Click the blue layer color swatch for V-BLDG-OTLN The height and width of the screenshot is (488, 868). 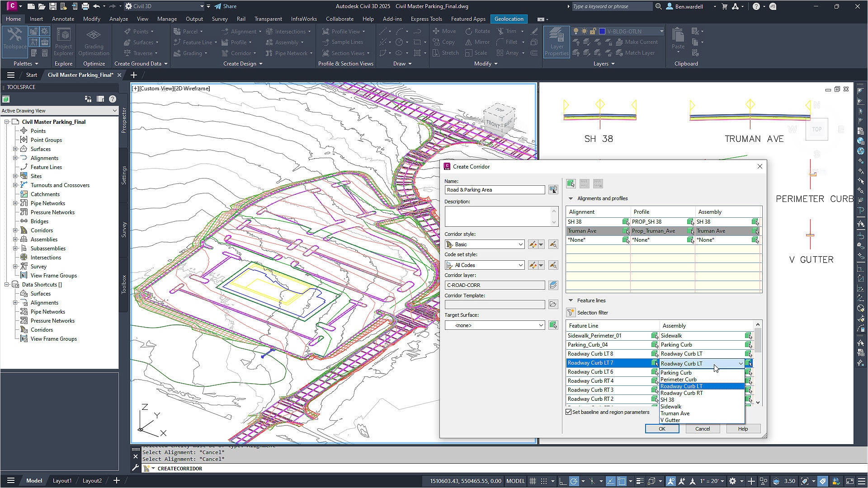601,31
